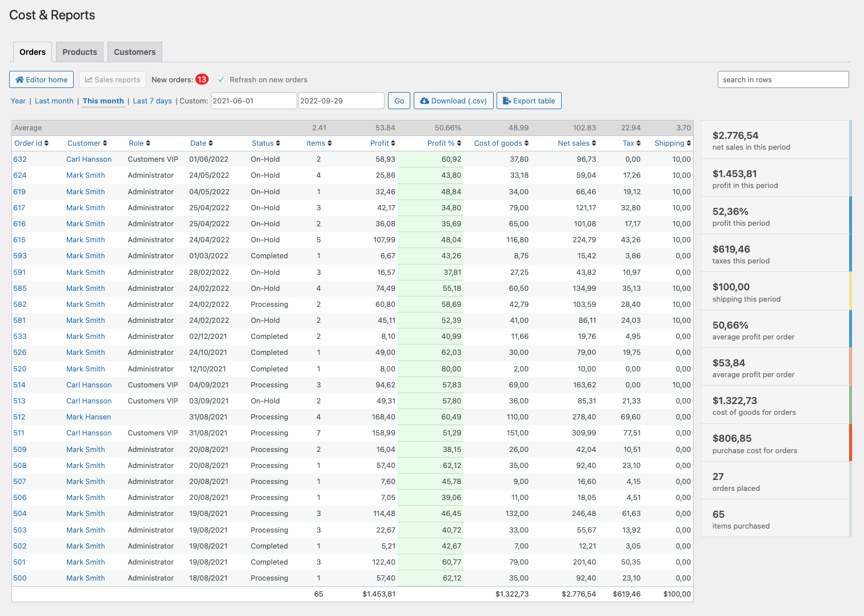Image resolution: width=864 pixels, height=616 pixels.
Task: Open the Customers tab
Action: [134, 51]
